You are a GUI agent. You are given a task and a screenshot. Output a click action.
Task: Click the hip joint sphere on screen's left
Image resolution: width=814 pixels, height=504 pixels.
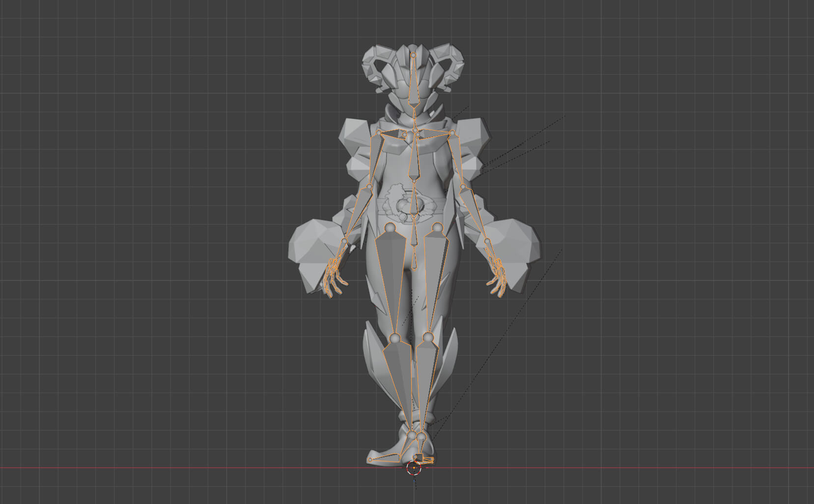(390, 227)
